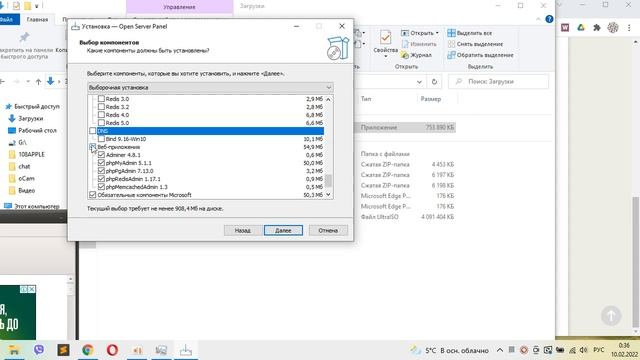This screenshot has width=640, height=360.
Task: Uncheck the phpMyAdmin 5.1.1 component
Action: 101,162
